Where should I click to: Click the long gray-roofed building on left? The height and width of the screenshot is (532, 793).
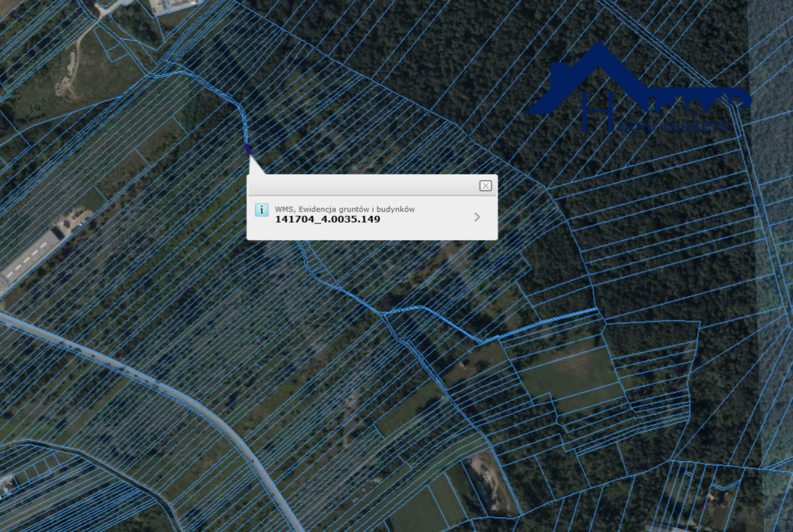click(x=30, y=254)
